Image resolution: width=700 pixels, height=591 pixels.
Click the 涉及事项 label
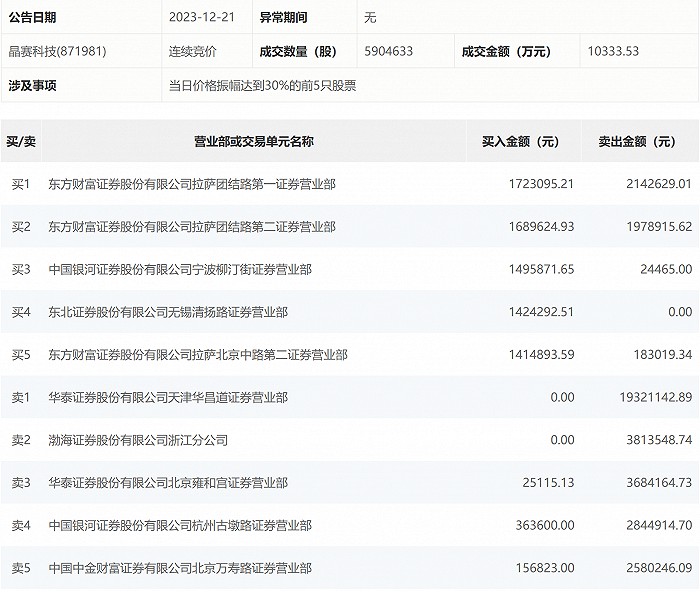coord(32,85)
